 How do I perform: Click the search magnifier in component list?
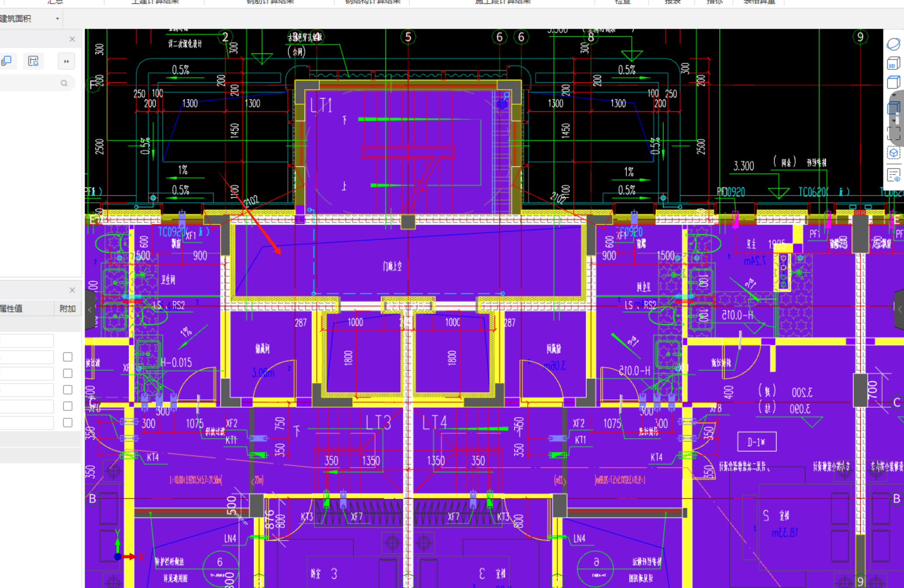coord(64,83)
